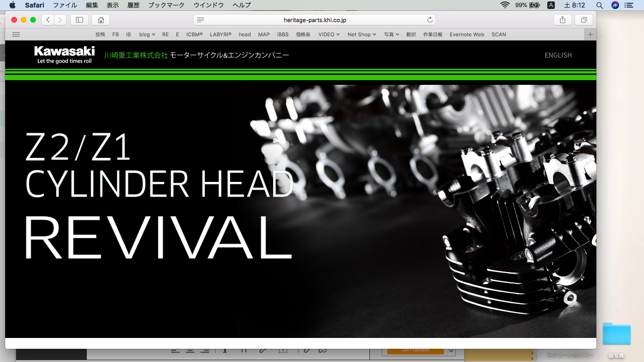
Task: Switch input source via A icon
Action: [551, 5]
